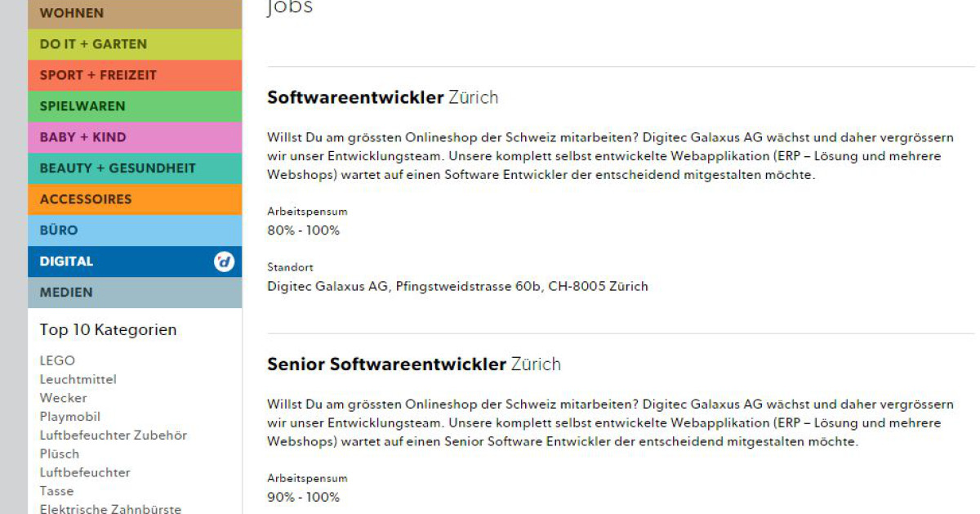
Task: Open the Leuchtmittel category link
Action: pos(78,379)
